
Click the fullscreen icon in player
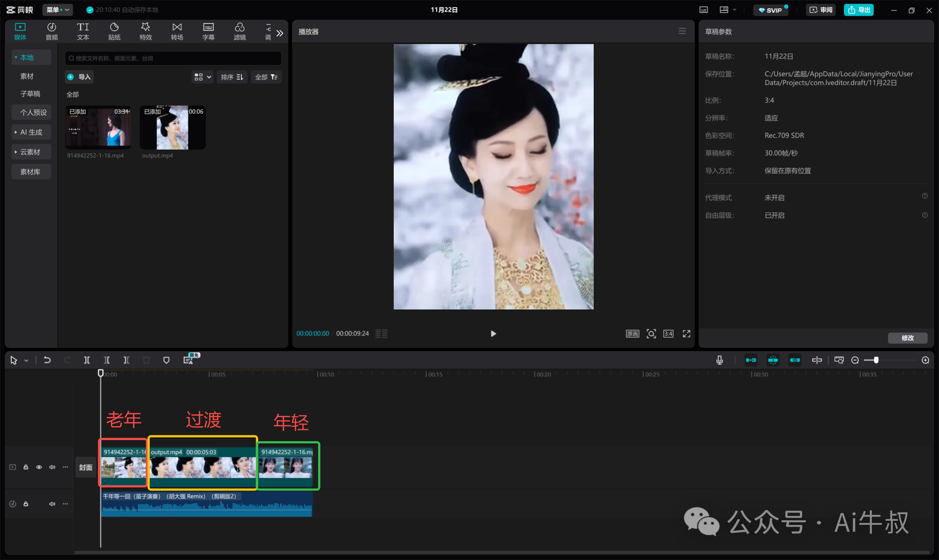687,334
